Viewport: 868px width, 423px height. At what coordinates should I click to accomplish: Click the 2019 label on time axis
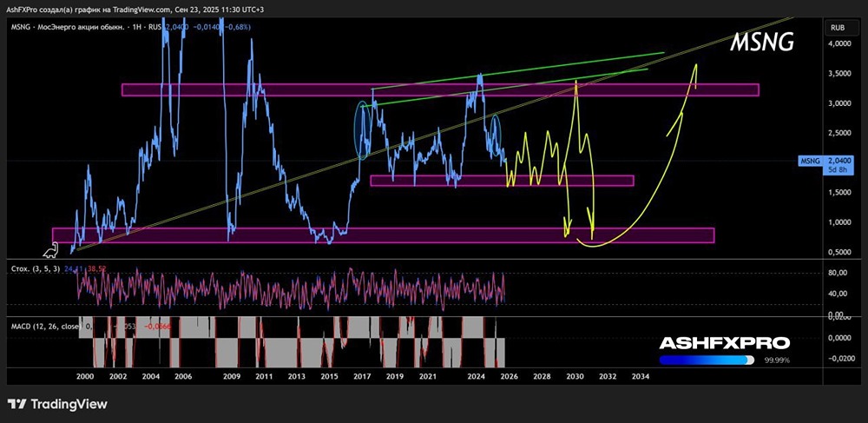[x=394, y=376]
